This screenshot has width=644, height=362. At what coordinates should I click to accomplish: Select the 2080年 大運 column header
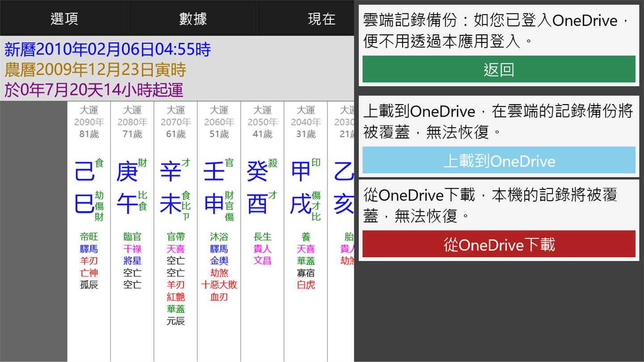132,122
